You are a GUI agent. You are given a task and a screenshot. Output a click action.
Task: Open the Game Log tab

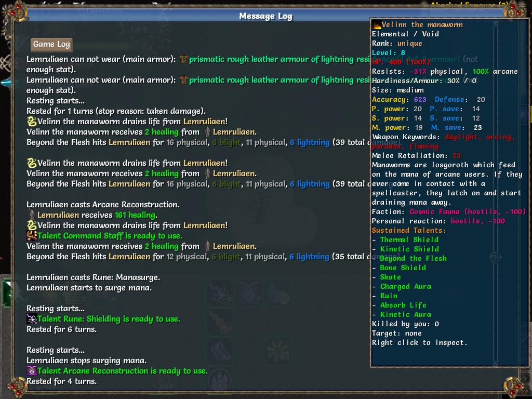pos(51,45)
